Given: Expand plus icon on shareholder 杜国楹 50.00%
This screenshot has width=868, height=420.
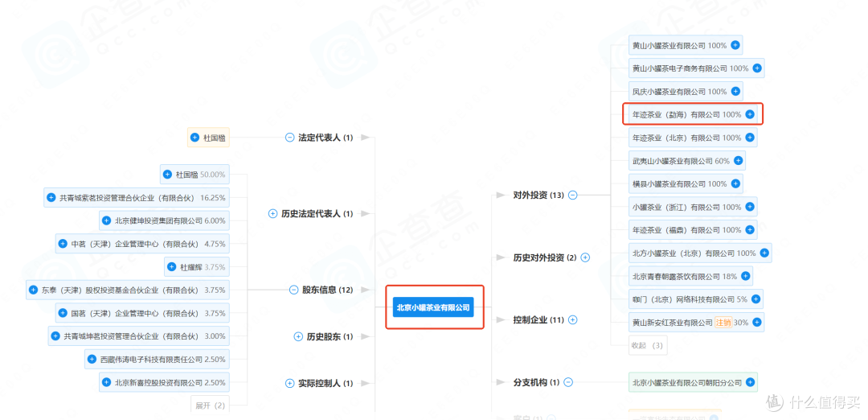Looking at the screenshot, I should click(x=167, y=174).
